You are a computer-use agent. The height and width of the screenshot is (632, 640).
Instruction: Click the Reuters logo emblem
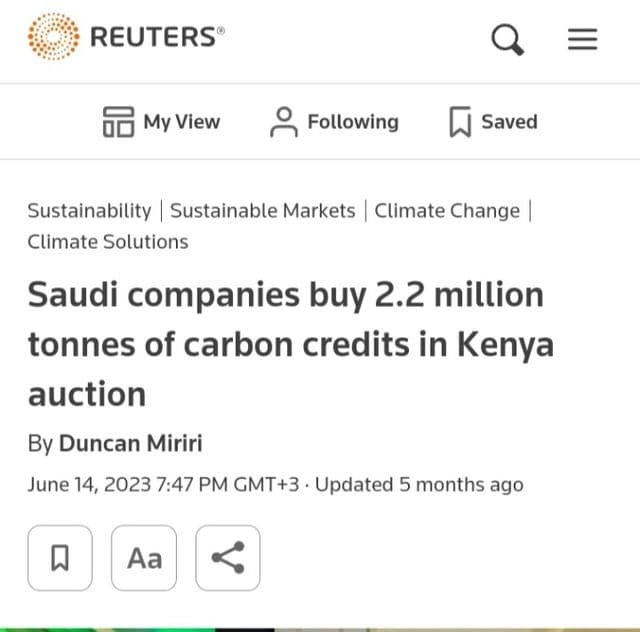[x=53, y=36]
